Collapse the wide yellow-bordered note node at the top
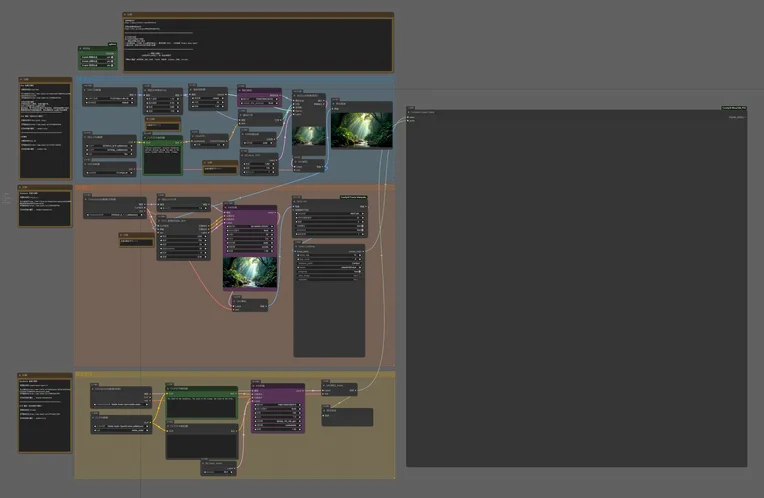Screen dimensions: 764x498 [x=125, y=15]
